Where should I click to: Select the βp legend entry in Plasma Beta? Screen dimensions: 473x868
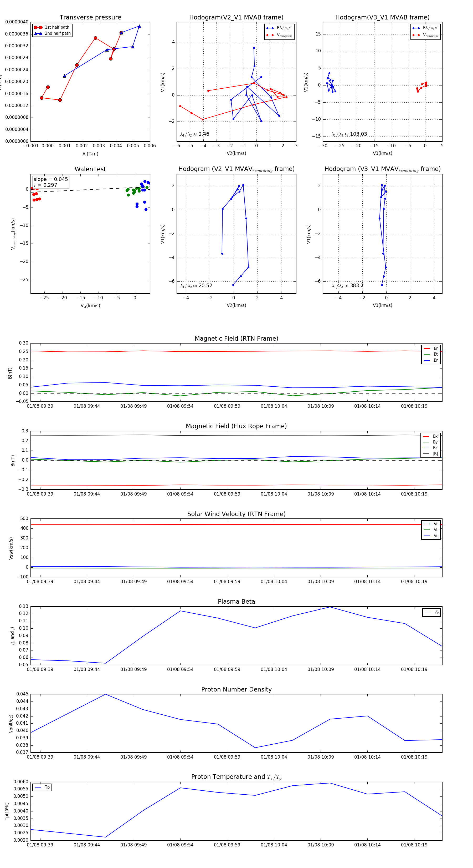coord(431,612)
